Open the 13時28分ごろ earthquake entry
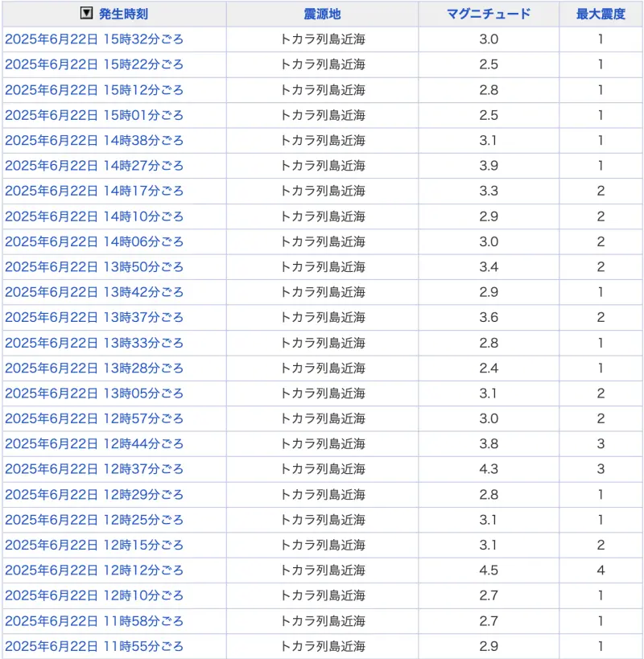Image resolution: width=644 pixels, height=659 pixels. pos(94,369)
